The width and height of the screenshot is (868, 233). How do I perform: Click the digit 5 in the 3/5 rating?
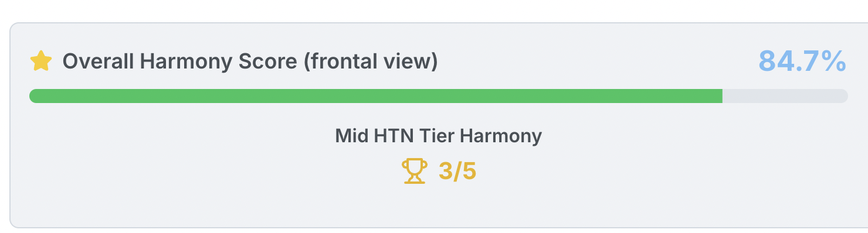point(469,172)
